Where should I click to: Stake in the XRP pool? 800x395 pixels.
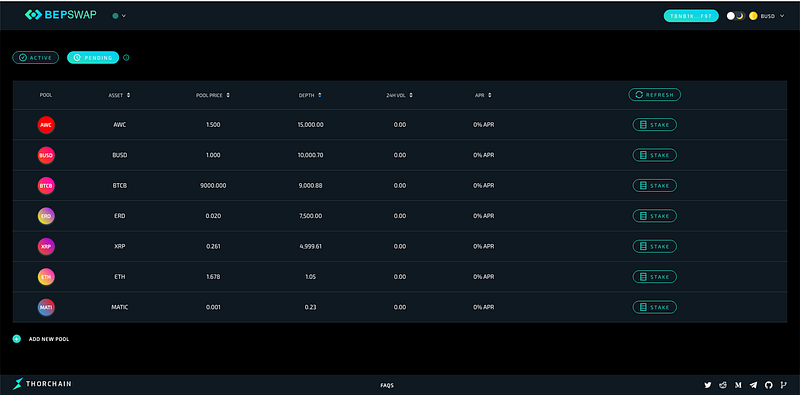(x=655, y=246)
